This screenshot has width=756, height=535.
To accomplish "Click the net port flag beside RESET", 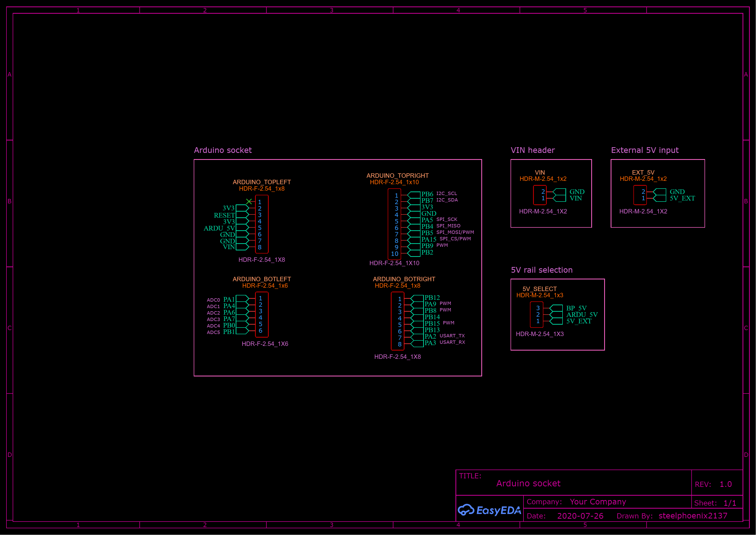I will point(242,214).
